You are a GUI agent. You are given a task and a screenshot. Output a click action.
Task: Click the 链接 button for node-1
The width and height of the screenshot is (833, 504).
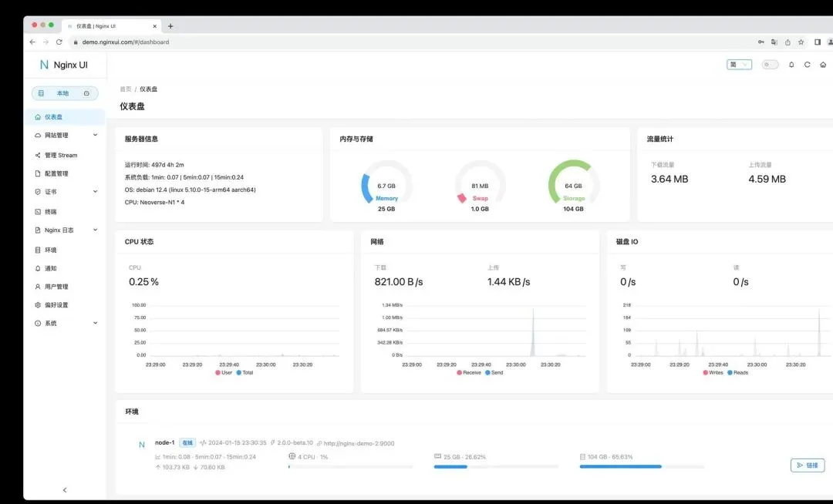click(x=808, y=465)
